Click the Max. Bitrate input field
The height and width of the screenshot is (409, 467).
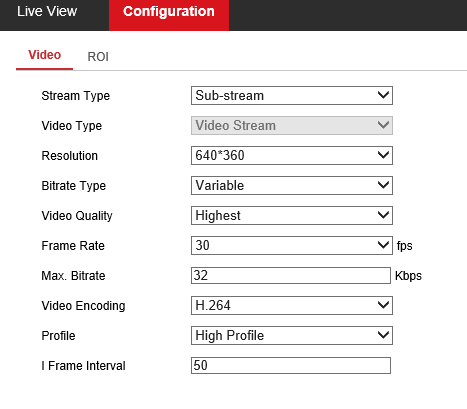tap(291, 275)
